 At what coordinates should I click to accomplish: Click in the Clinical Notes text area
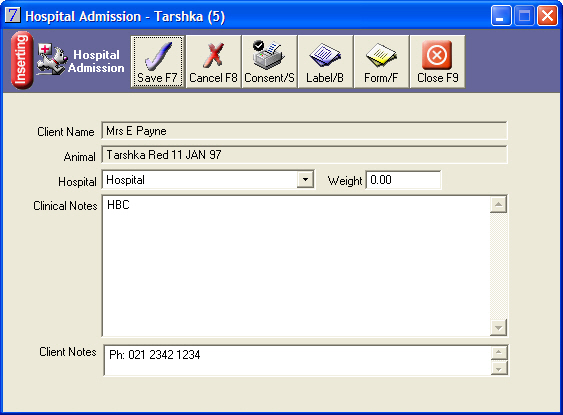click(x=296, y=266)
